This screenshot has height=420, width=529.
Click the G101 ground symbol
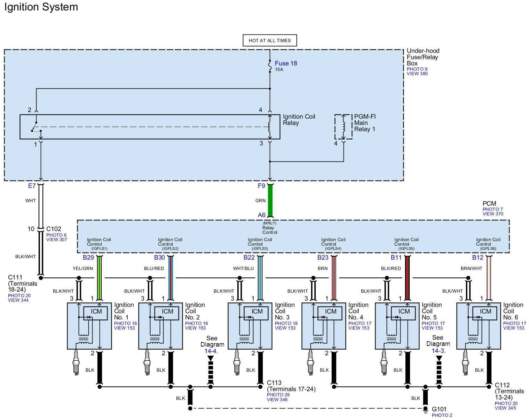pos(425,411)
